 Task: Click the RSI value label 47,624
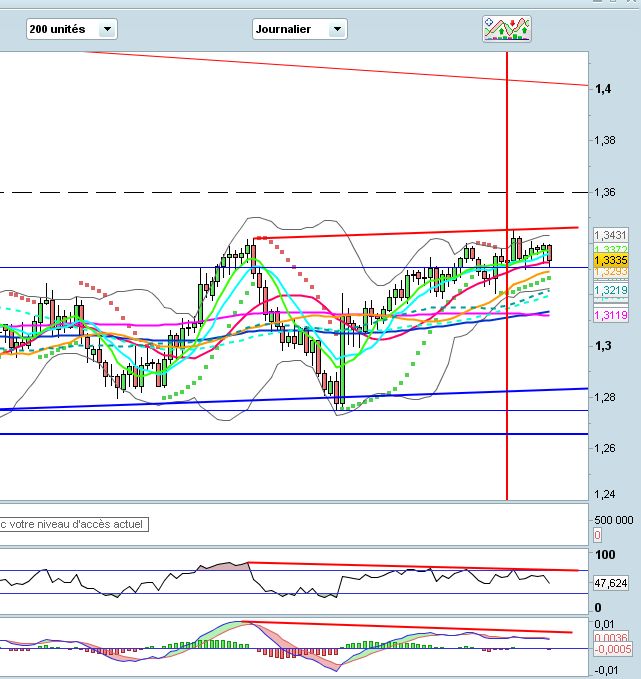[611, 583]
